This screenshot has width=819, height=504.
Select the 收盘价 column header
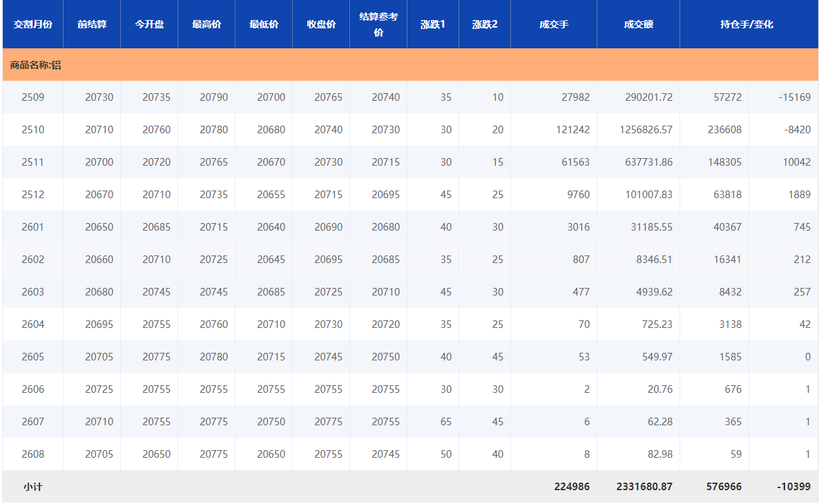pyautogui.click(x=321, y=24)
